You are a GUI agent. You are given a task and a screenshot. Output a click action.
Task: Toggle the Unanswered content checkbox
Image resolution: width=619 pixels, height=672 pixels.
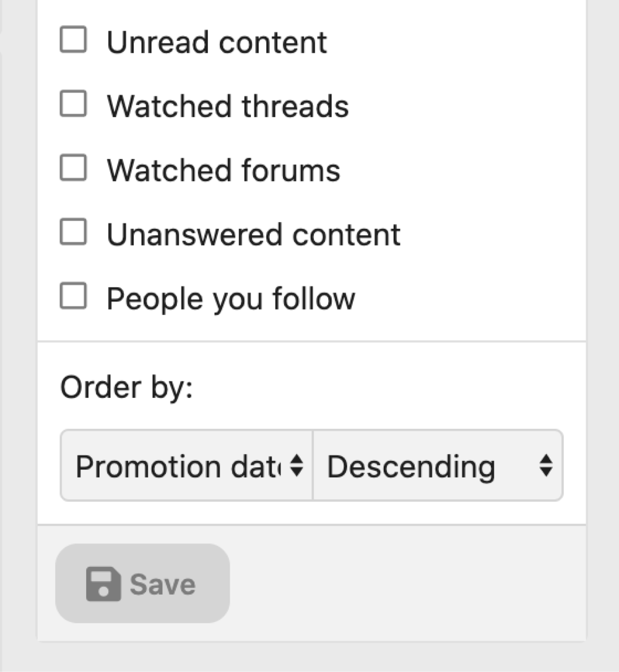pos(73,233)
